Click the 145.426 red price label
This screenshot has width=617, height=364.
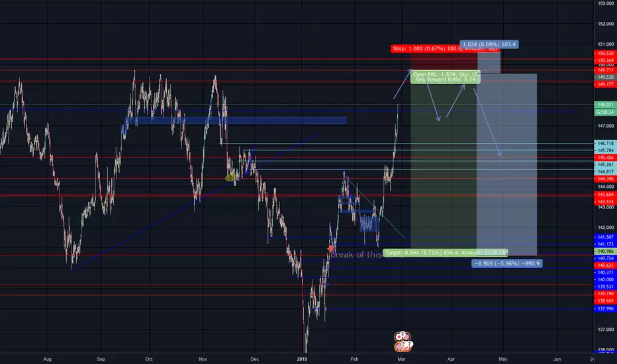(605, 158)
